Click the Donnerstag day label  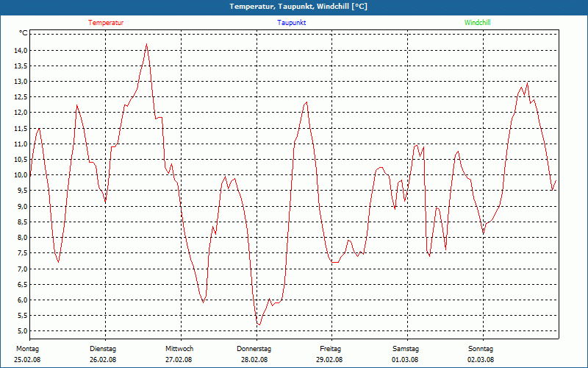click(254, 349)
